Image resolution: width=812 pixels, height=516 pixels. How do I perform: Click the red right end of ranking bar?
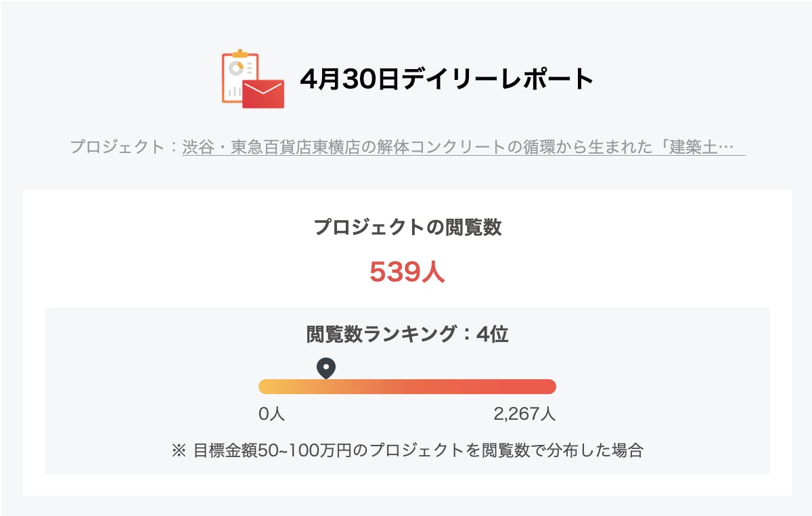click(x=549, y=387)
